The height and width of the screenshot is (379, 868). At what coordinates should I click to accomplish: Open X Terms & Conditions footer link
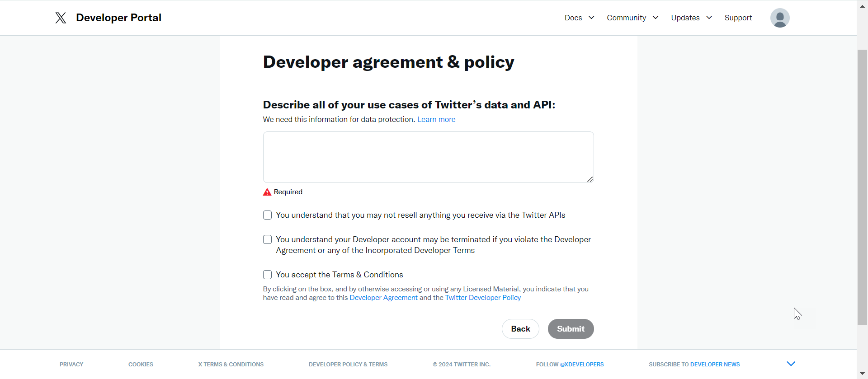coord(231,365)
